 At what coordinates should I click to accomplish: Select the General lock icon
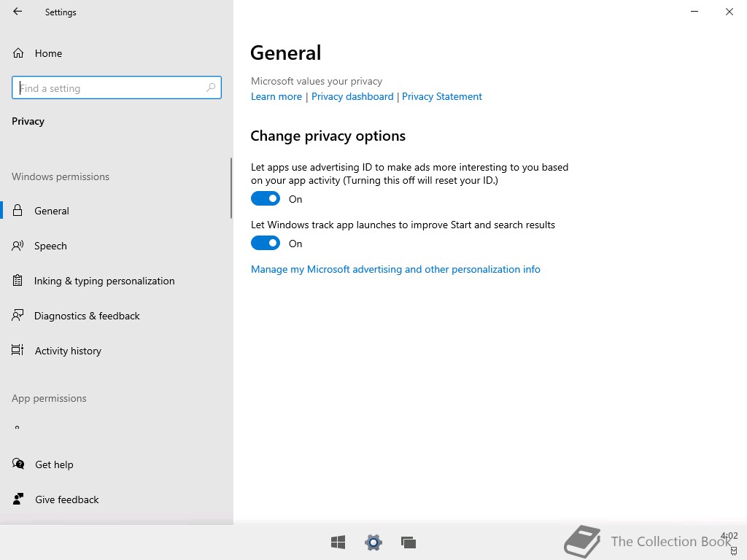18,211
